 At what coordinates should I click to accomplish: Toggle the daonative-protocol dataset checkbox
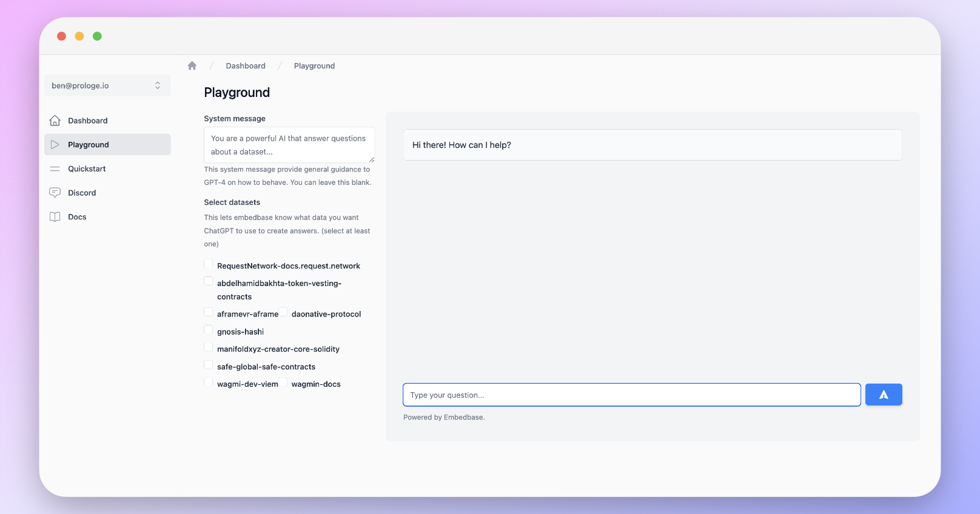coord(283,312)
